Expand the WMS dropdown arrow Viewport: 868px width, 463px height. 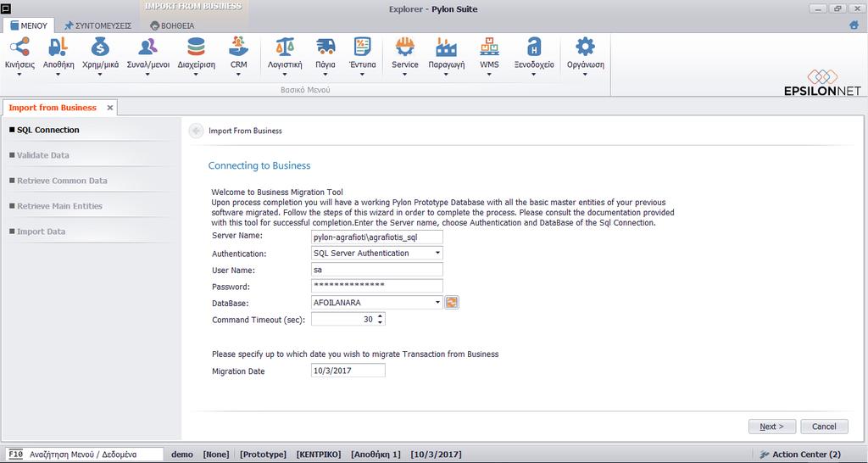pos(489,75)
